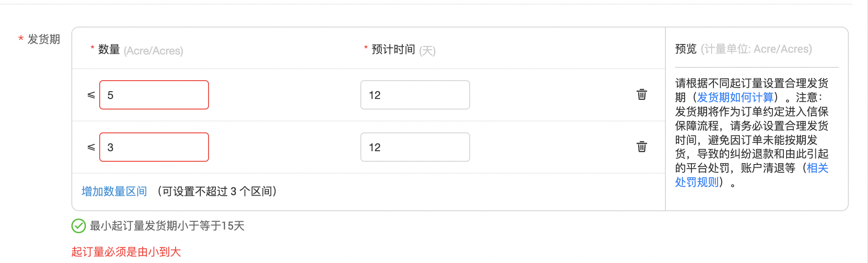
Task: Click the 数量 column header
Action: click(109, 49)
